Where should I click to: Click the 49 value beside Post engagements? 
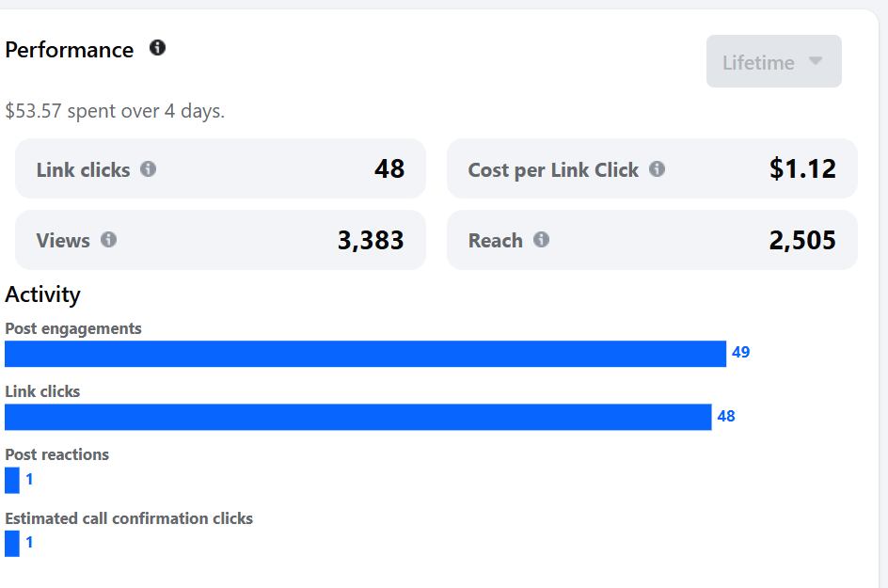tap(740, 352)
